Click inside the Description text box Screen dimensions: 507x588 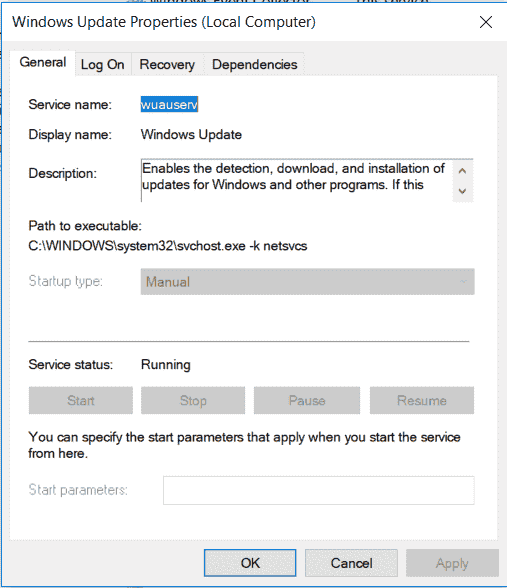[297, 180]
